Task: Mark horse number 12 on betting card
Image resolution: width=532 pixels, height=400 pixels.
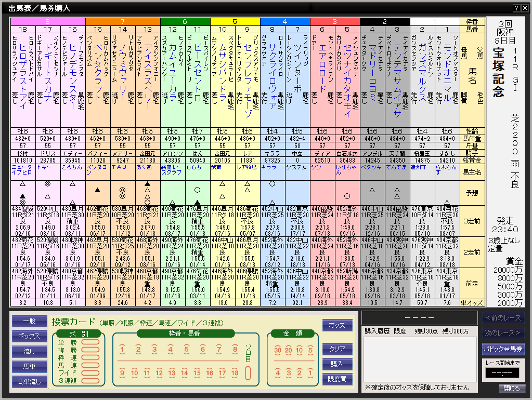Action: (159, 373)
